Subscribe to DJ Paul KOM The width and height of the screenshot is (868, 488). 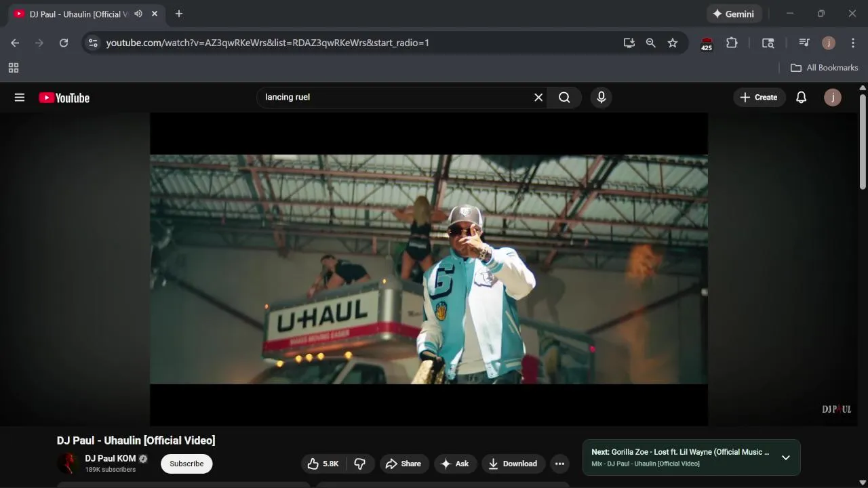pyautogui.click(x=186, y=464)
